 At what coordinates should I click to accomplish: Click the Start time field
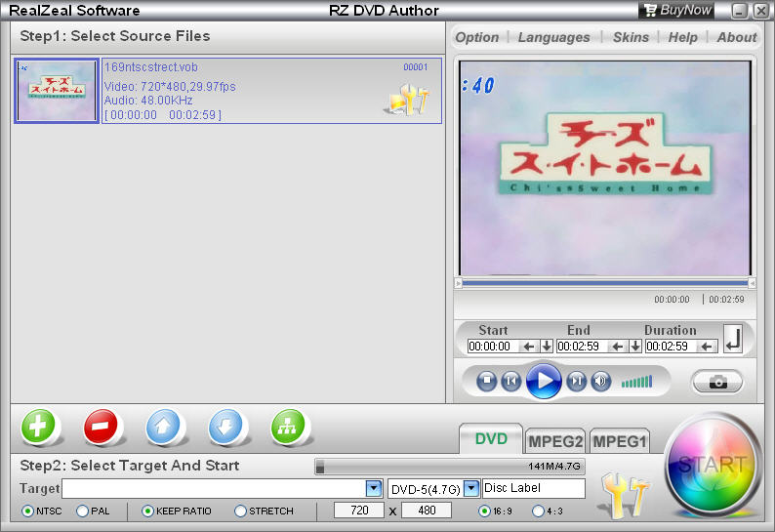tap(494, 347)
